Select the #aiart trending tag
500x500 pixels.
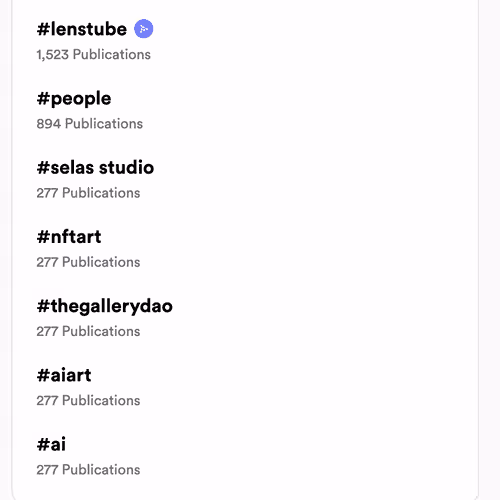pos(64,375)
